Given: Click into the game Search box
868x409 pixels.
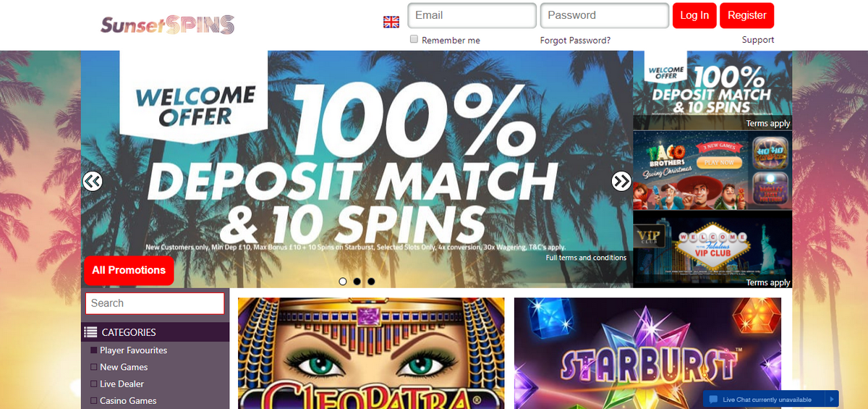Looking at the screenshot, I should coord(155,303).
